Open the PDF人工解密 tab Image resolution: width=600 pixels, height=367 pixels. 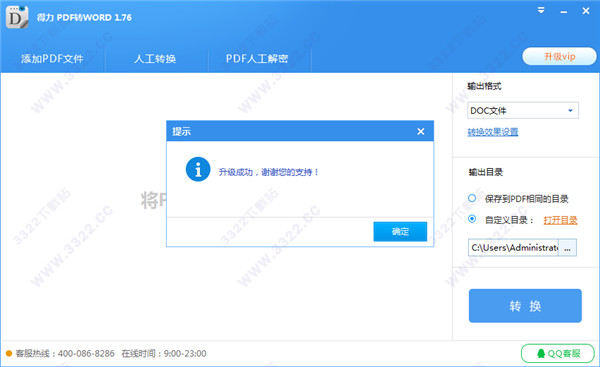coord(257,59)
